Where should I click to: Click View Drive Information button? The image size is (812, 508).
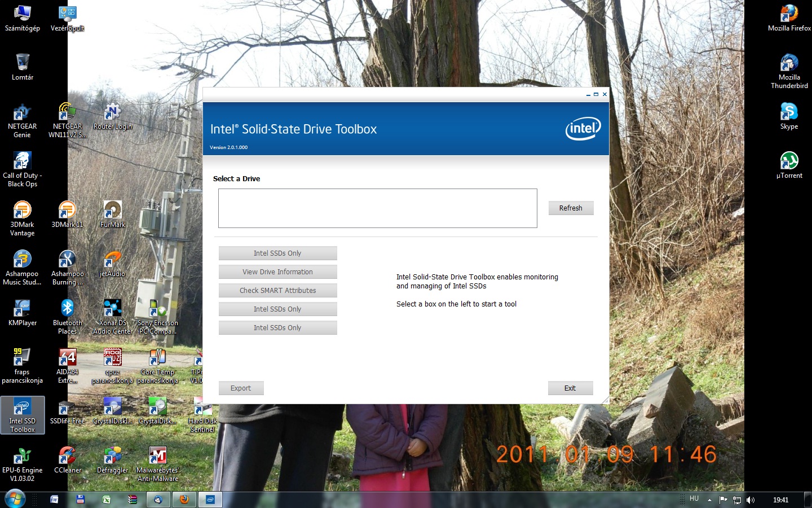tap(278, 272)
